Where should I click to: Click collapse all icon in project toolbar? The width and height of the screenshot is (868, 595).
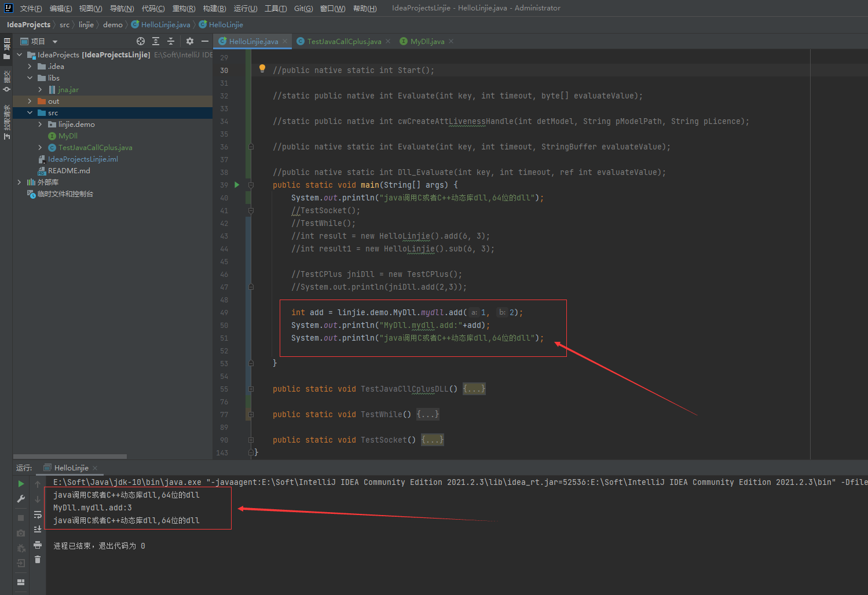(171, 41)
